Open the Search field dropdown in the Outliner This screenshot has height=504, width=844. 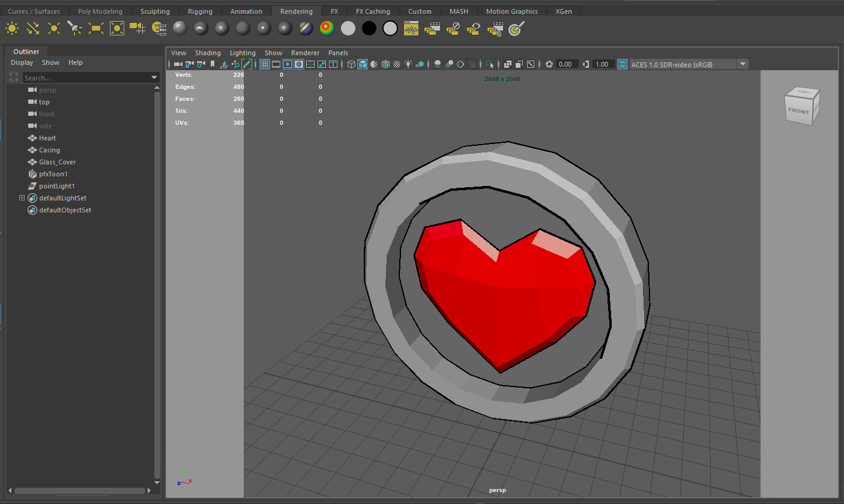154,77
